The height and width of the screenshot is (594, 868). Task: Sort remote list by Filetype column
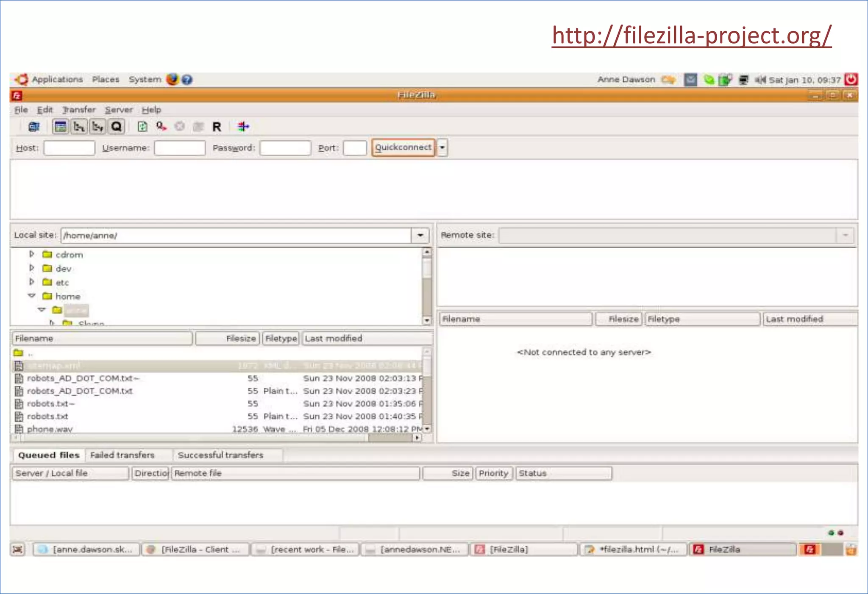click(702, 319)
